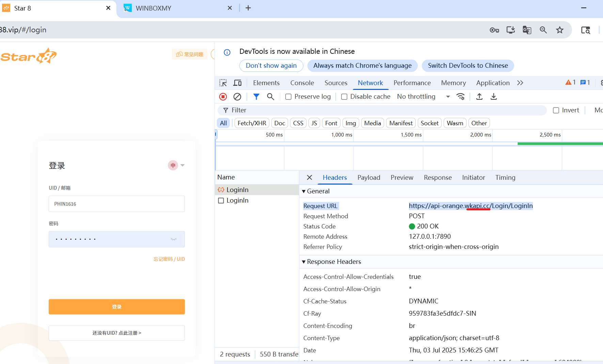Click the UID input field containing PHIN1616
603x364 pixels.
tap(116, 204)
